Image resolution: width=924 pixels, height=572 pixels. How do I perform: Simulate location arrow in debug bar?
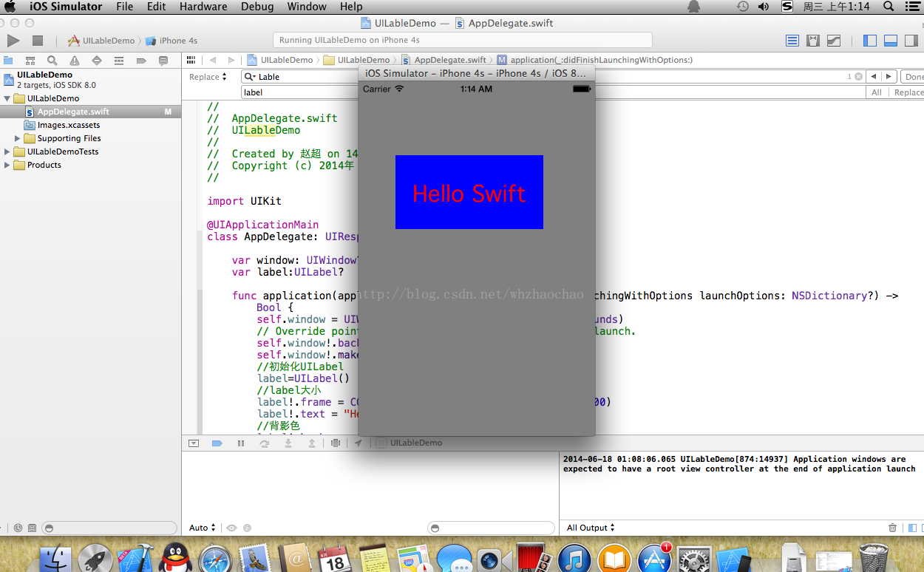[x=359, y=443]
